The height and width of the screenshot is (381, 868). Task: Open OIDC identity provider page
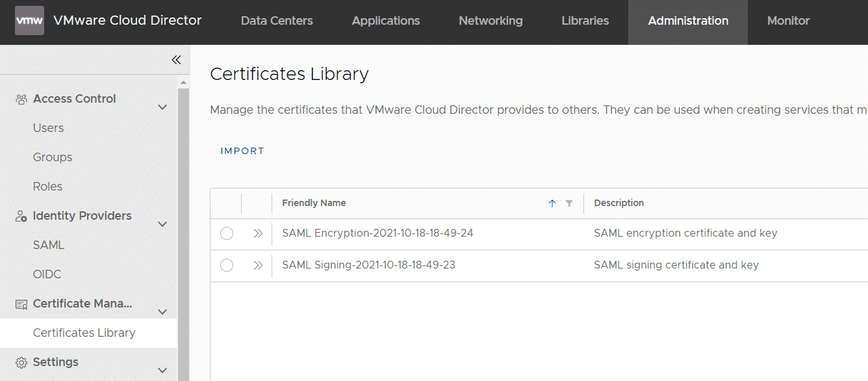tap(47, 274)
